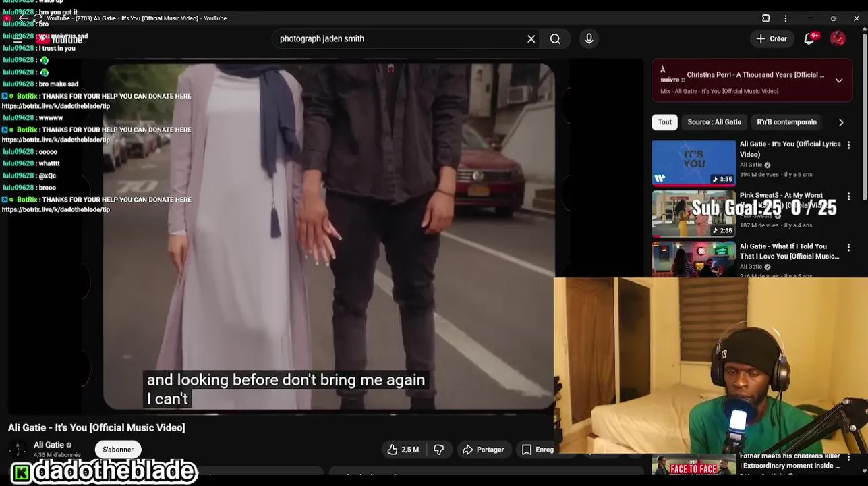Image resolution: width=868 pixels, height=486 pixels.
Task: Click the magnifier search button
Action: 555,39
